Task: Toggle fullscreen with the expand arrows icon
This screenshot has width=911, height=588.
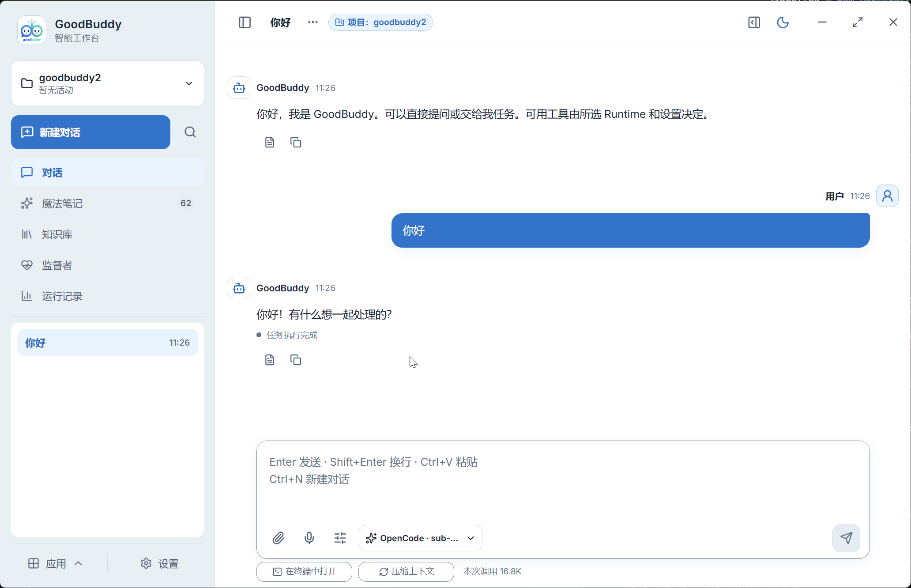Action: pos(857,22)
